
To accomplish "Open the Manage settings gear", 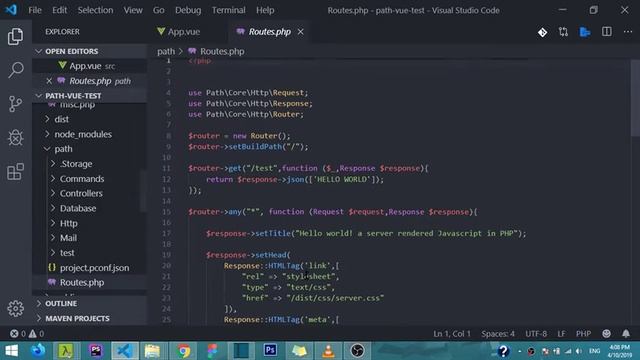I will [16, 308].
